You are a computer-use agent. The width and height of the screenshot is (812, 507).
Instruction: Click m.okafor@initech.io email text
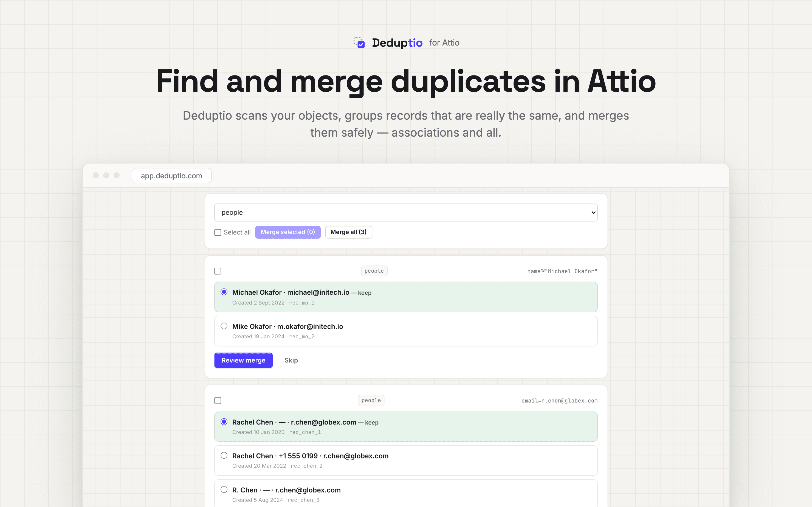point(310,326)
